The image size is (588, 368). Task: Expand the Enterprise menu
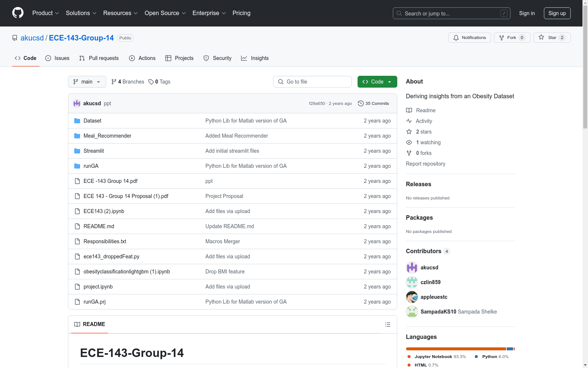209,13
